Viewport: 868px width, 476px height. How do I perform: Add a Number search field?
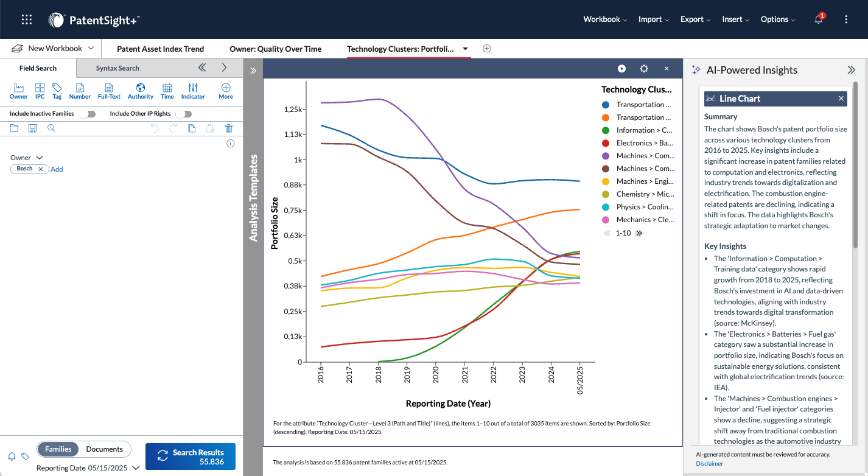[80, 91]
